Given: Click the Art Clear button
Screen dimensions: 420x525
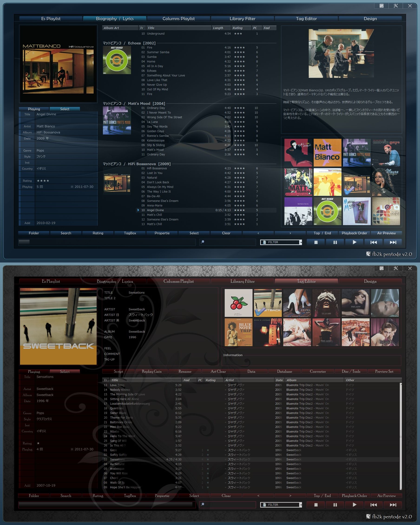Looking at the screenshot, I should click(x=218, y=372).
